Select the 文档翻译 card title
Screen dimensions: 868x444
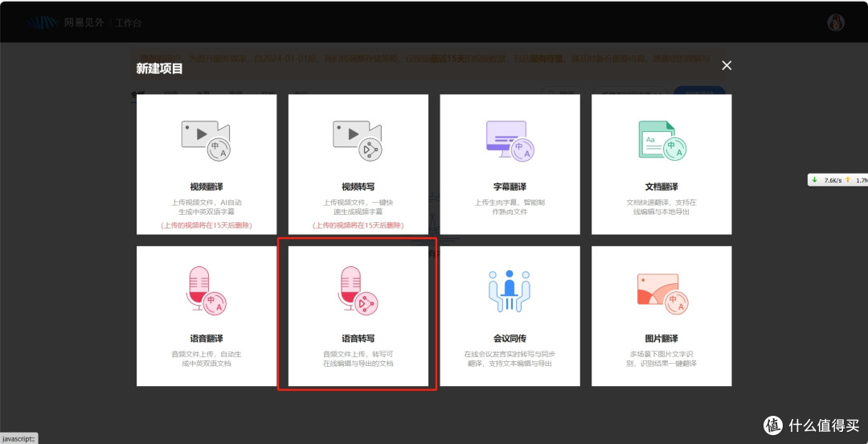(x=661, y=187)
